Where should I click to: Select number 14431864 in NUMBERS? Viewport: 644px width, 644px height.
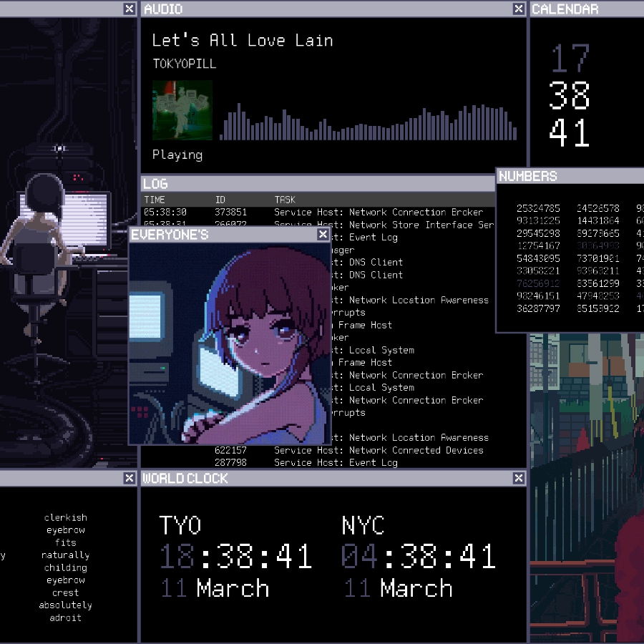[x=598, y=220]
